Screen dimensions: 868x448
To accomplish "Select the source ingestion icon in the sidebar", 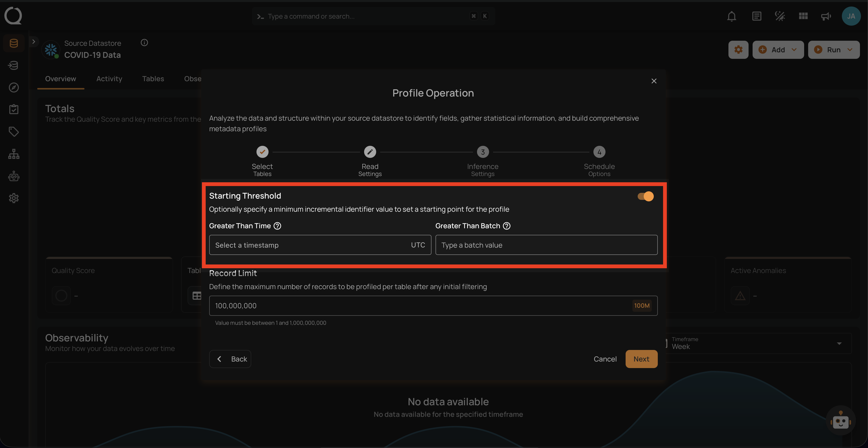I will pos(14,65).
